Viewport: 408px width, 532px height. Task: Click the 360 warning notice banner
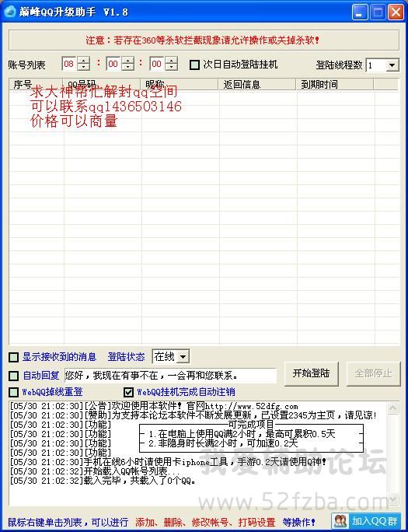click(x=204, y=40)
